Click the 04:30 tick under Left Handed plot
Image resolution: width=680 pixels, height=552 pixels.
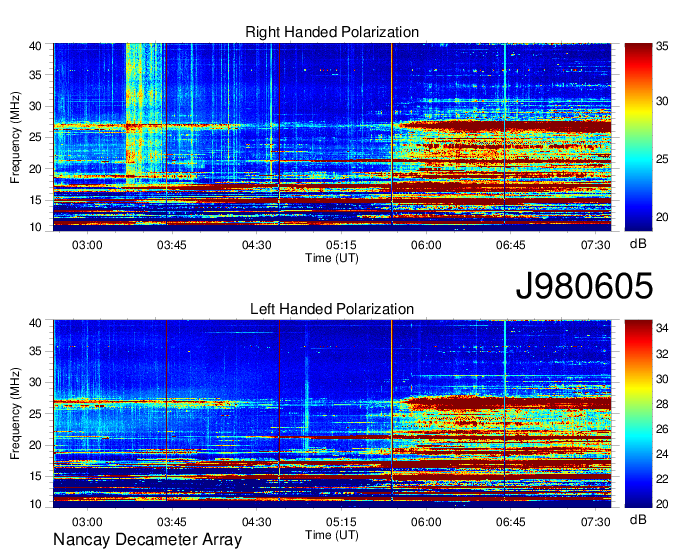pyautogui.click(x=257, y=522)
